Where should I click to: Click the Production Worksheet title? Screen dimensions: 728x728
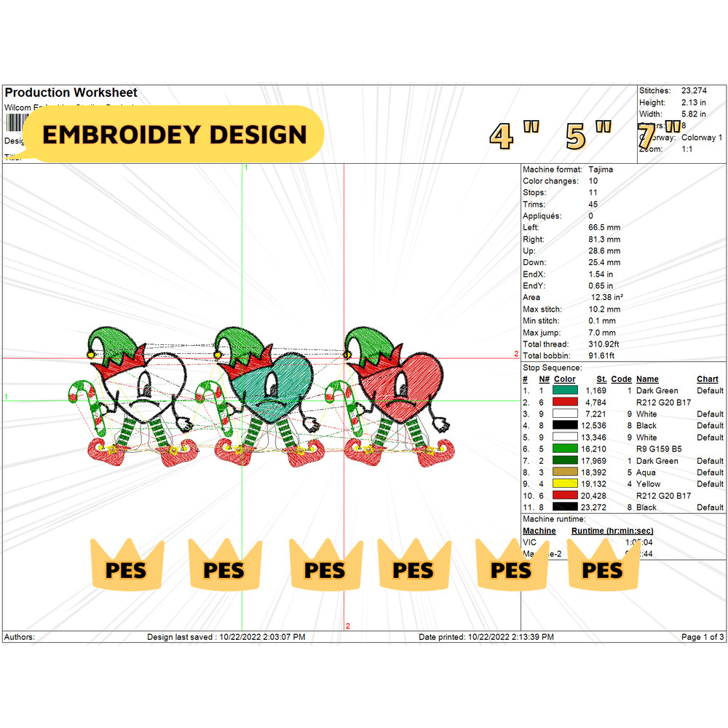71,92
